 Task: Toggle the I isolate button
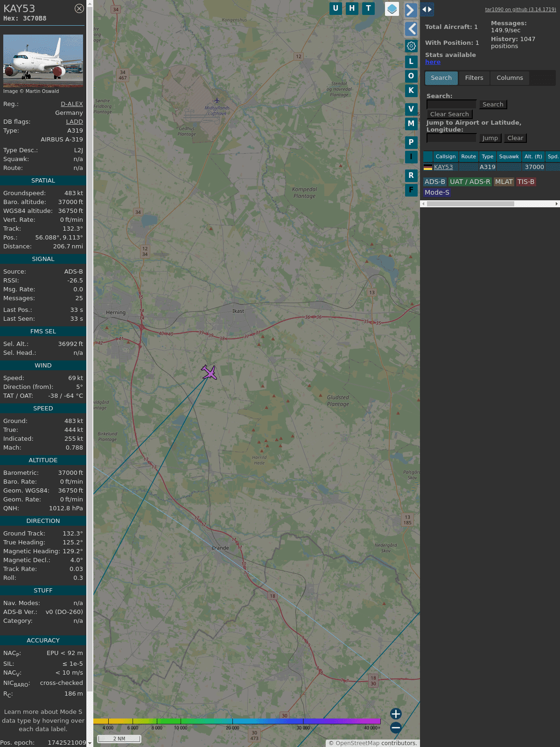coord(411,156)
